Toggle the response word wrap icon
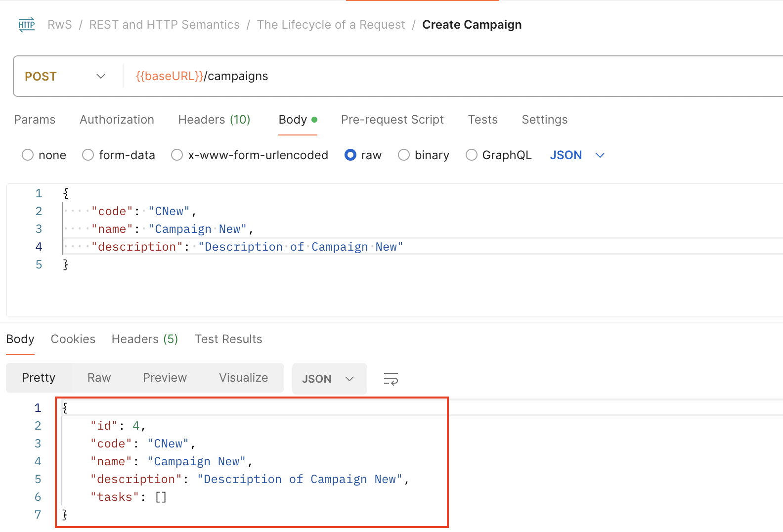 [x=391, y=379]
